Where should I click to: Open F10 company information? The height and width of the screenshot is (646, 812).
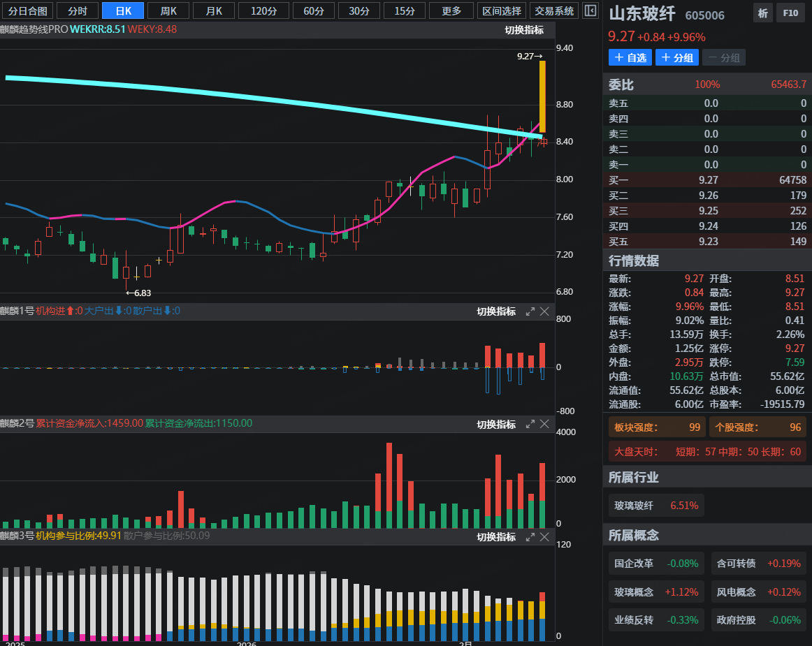pos(790,13)
